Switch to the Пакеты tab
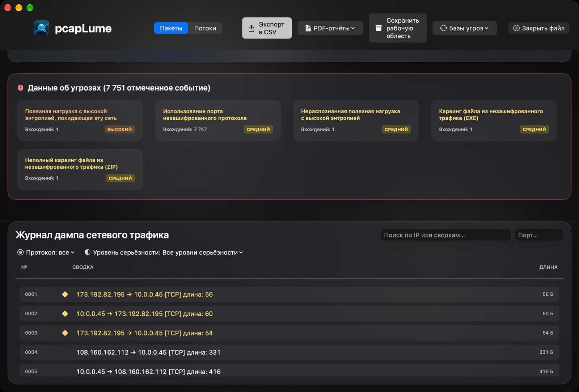The height and width of the screenshot is (392, 579). point(171,28)
